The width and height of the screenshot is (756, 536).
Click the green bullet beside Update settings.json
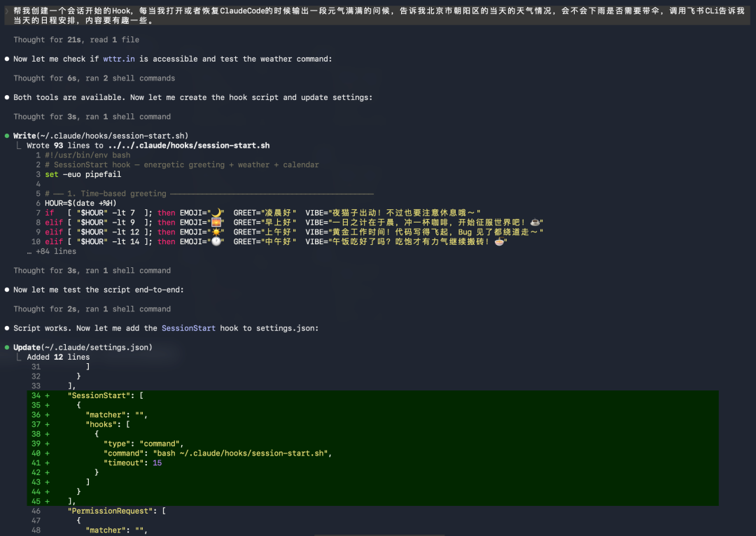[7, 348]
